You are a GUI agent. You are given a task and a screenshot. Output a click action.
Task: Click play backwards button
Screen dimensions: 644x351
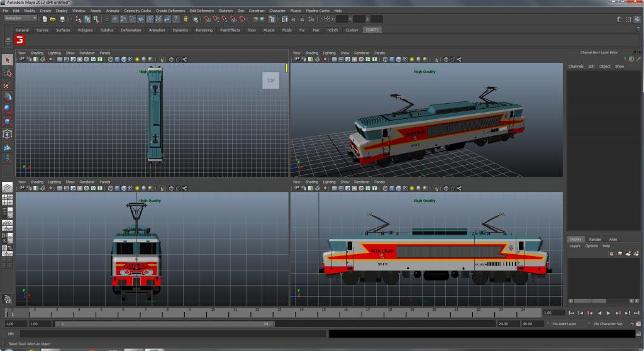pos(599,313)
